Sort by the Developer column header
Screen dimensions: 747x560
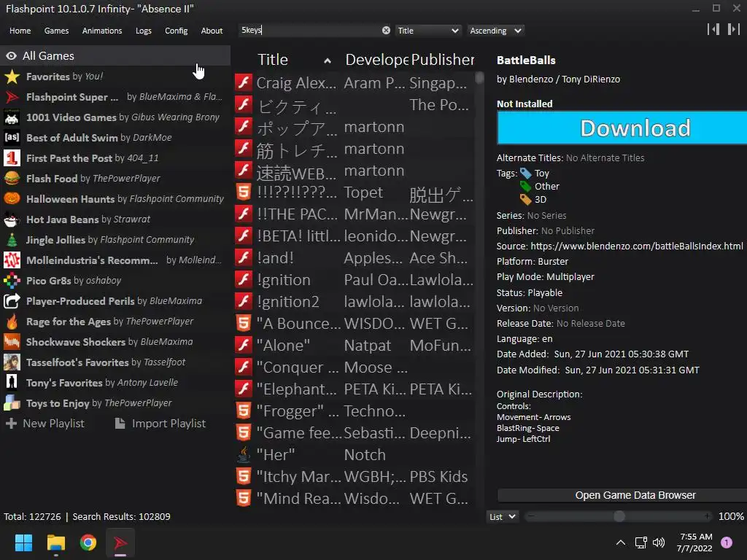[x=377, y=60]
